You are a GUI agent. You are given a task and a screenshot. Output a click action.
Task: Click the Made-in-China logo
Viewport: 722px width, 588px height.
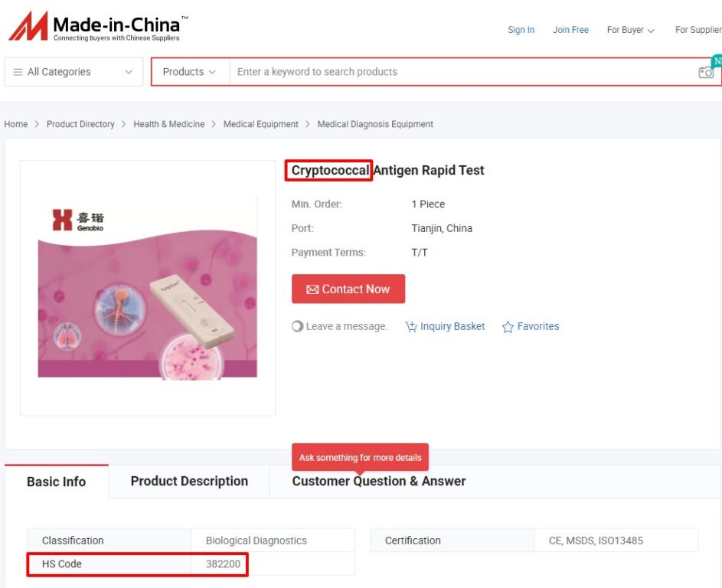tap(99, 26)
